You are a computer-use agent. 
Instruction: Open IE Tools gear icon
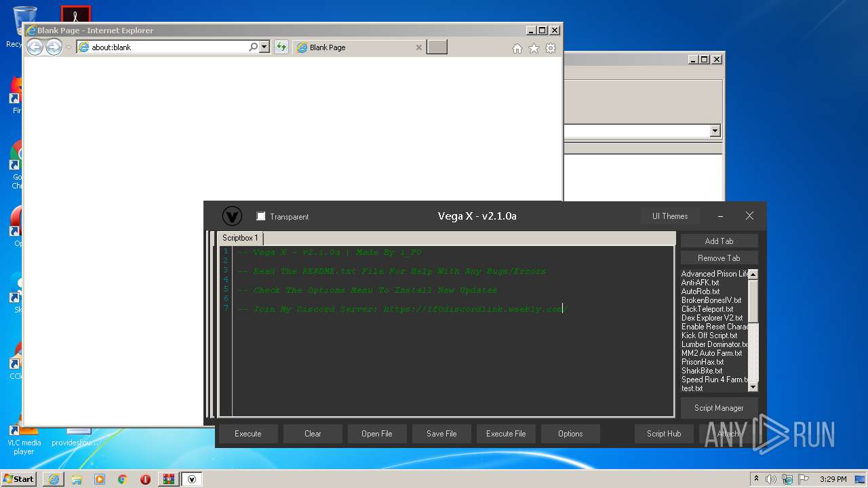click(x=551, y=48)
